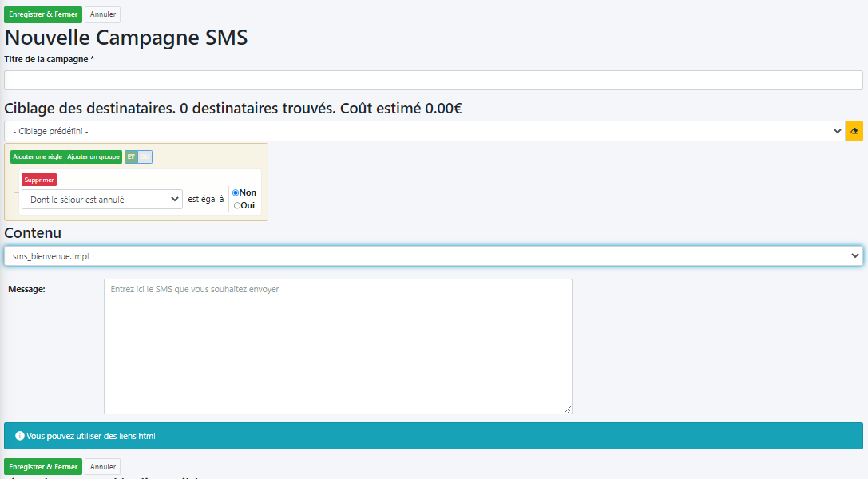The image size is (868, 479).
Task: Select the Non radio option
Action: tap(236, 192)
